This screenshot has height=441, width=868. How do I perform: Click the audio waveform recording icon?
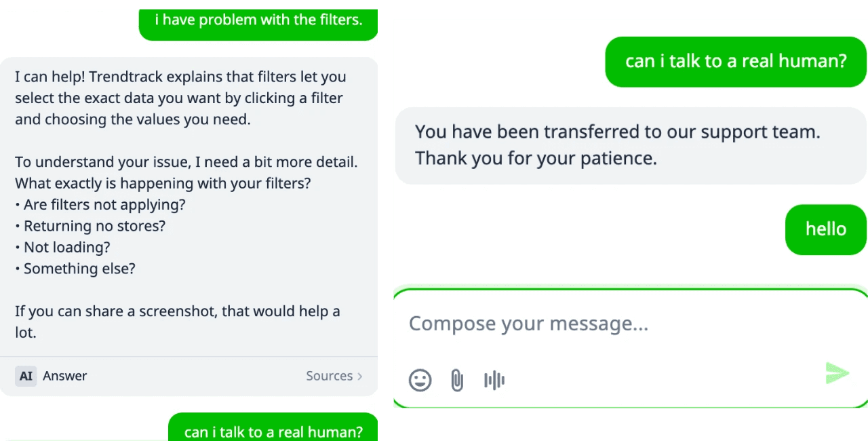(494, 380)
